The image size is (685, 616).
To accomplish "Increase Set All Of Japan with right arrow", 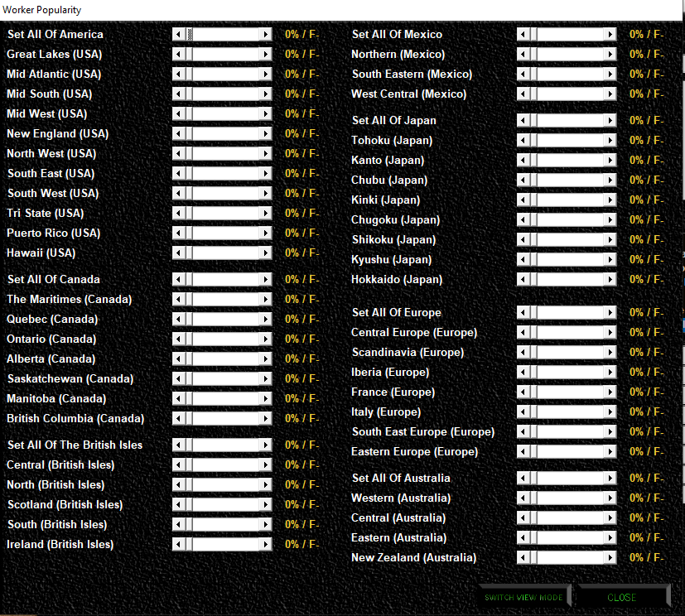I will [x=610, y=121].
